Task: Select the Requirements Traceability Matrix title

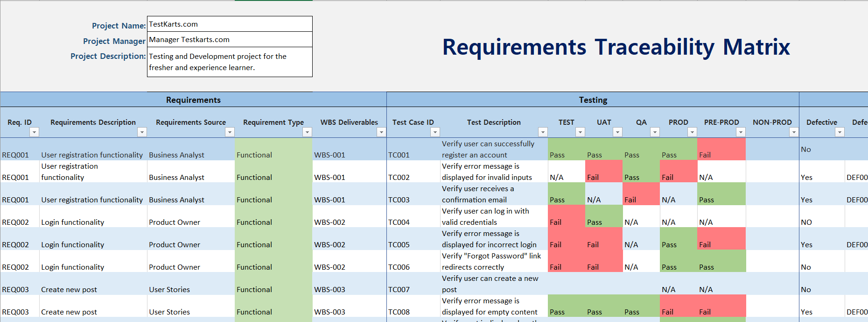Action: pyautogui.click(x=616, y=47)
